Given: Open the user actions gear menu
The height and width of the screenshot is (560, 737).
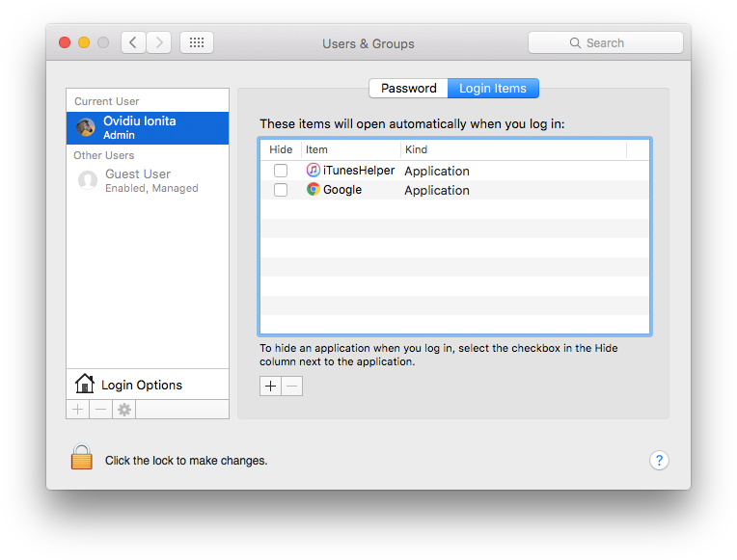Looking at the screenshot, I should [x=124, y=410].
